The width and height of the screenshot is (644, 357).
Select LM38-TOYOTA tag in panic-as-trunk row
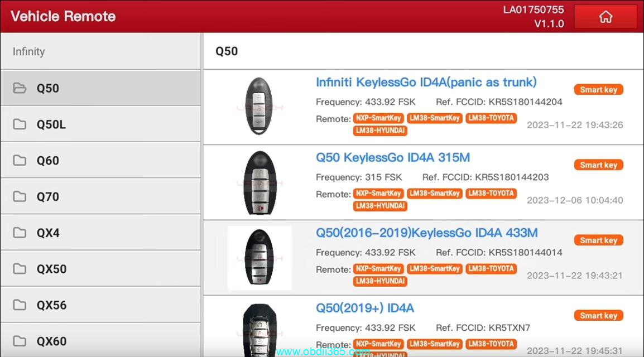pos(491,118)
